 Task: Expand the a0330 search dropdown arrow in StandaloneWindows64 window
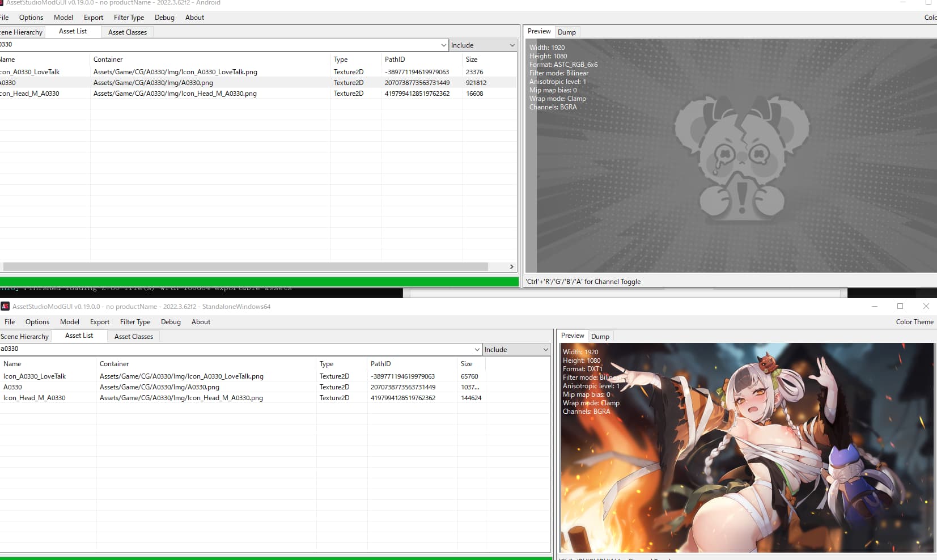pyautogui.click(x=477, y=350)
